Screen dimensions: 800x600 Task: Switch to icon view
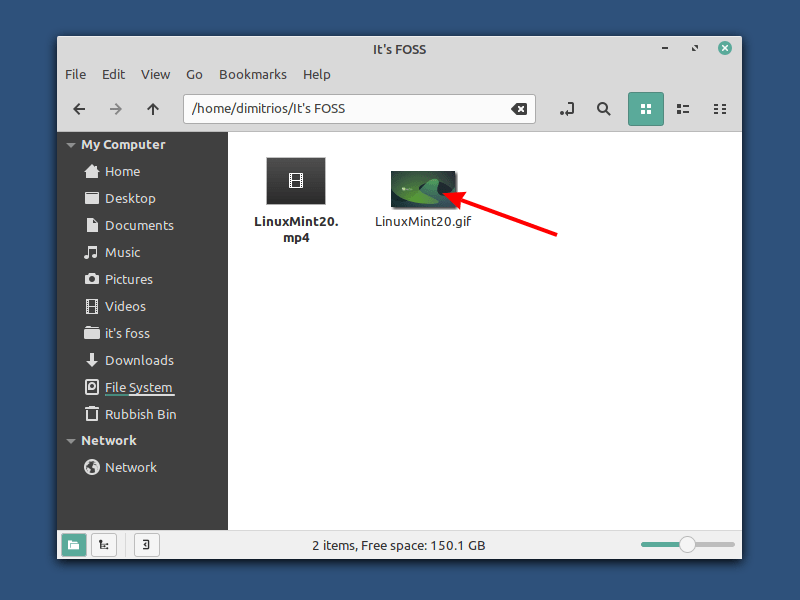pos(646,109)
